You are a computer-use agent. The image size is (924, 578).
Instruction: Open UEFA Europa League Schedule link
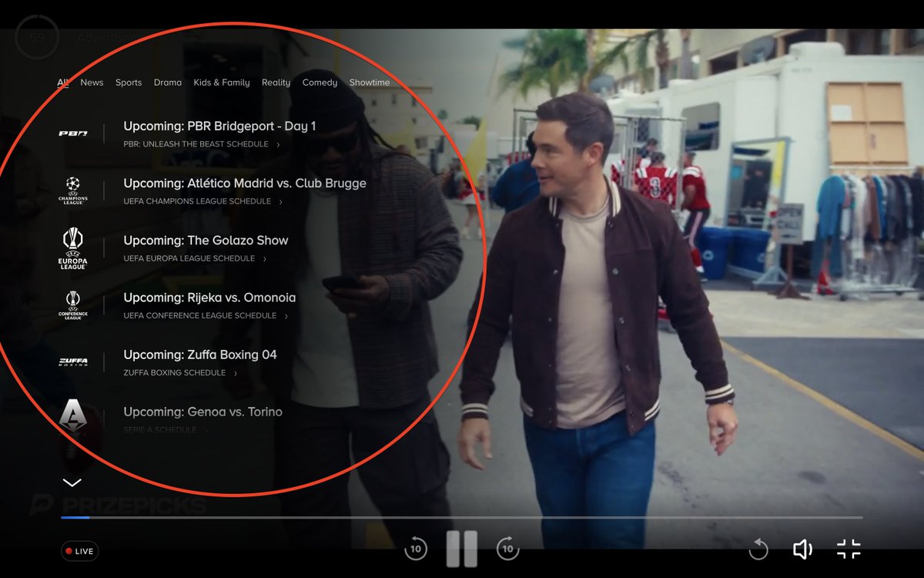(x=195, y=258)
